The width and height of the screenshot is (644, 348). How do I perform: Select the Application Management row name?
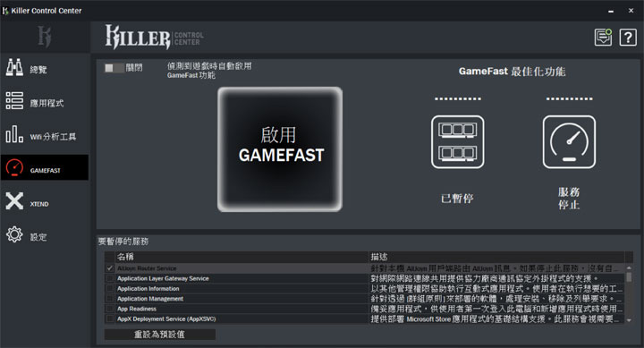pyautogui.click(x=150, y=299)
